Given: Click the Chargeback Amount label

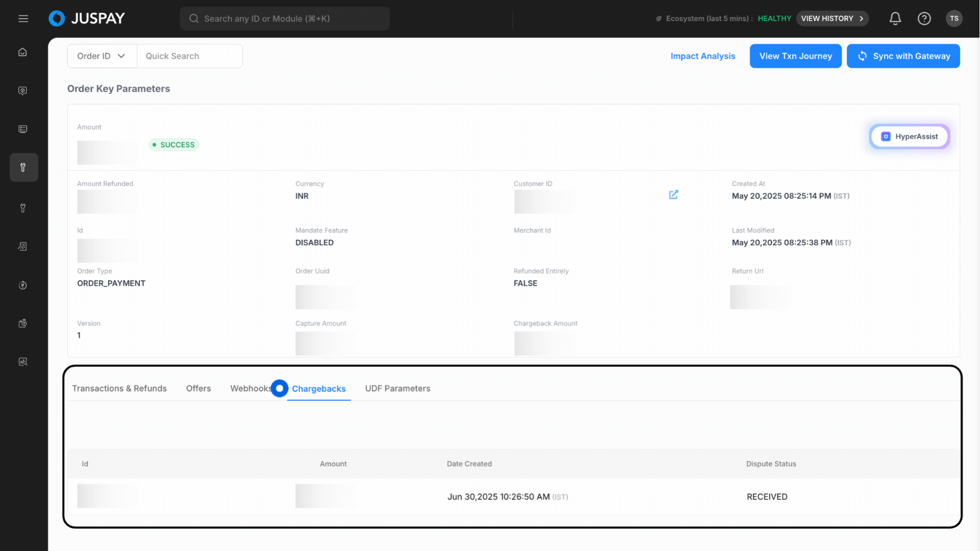Looking at the screenshot, I should [x=546, y=323].
